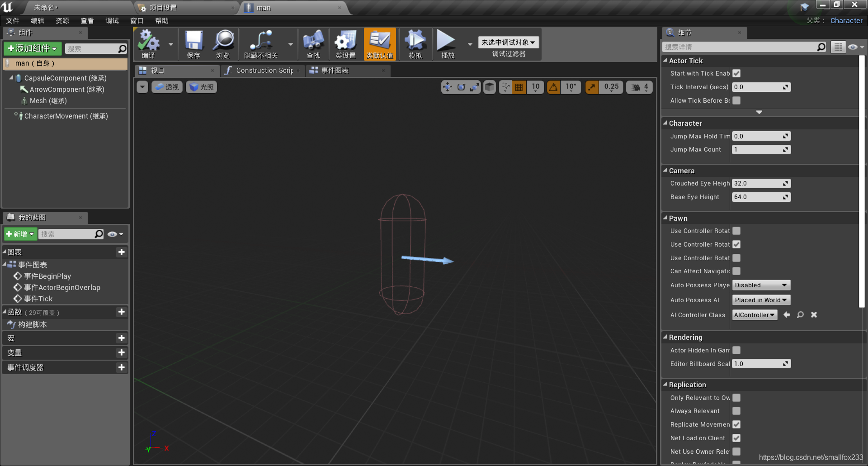Toggle Hide Unrelated (隐藏不相关) icon
Image resolution: width=868 pixels, height=466 pixels.
[261, 44]
